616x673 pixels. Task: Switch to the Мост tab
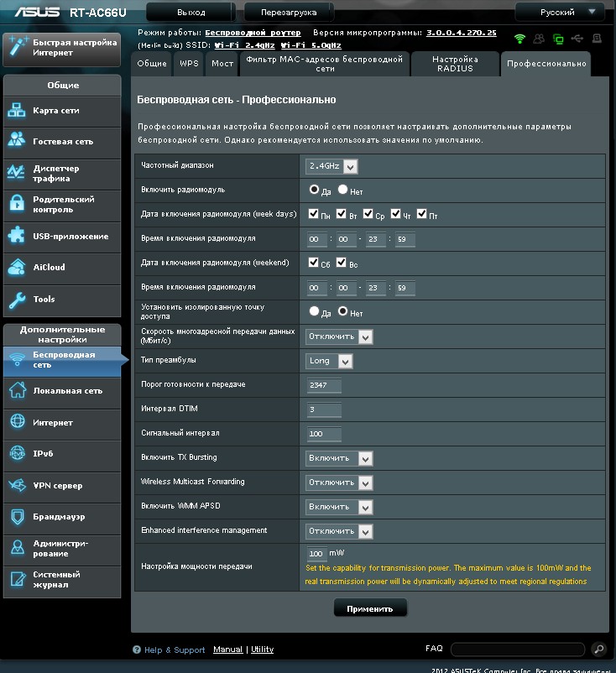(x=222, y=64)
